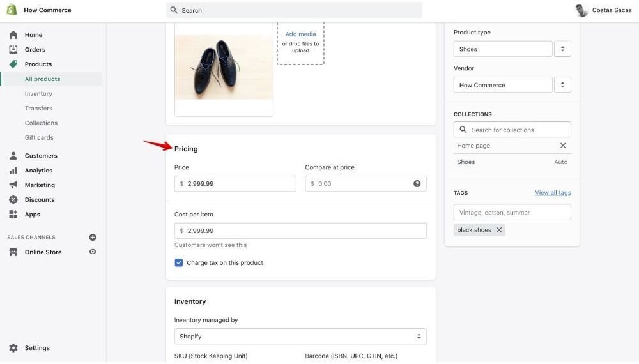The height and width of the screenshot is (364, 639).
Task: Click the Home page collection entry
Action: pos(473,146)
